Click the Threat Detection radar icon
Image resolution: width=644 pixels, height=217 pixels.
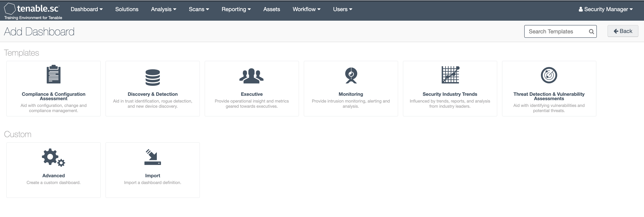coord(549,75)
